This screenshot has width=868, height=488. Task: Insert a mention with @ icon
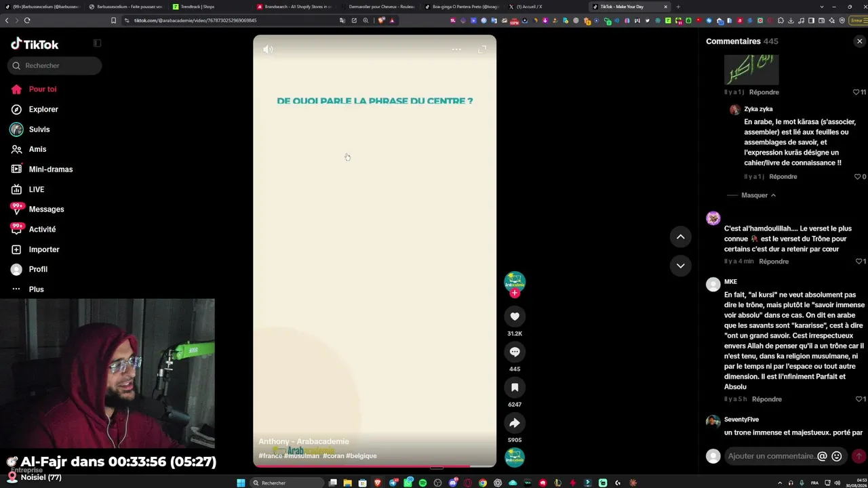pos(823,456)
